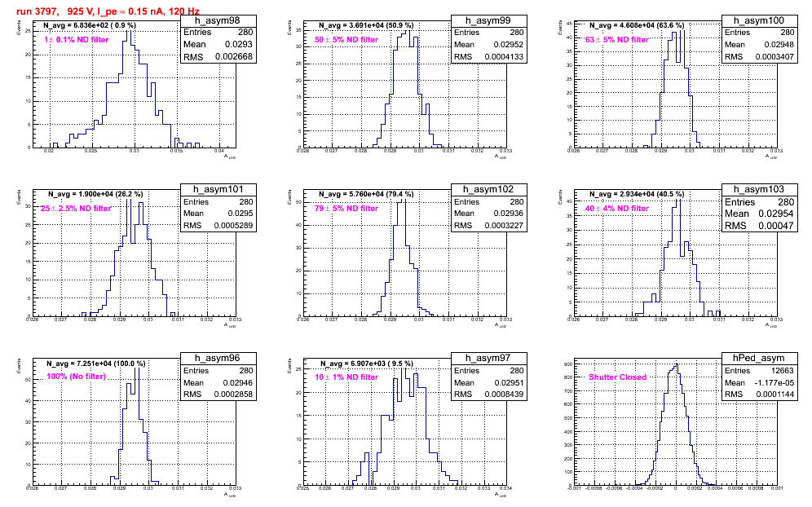Screen dimensions: 812x507
Task: Click the '79± 5% ND filter' label
Action: [x=346, y=209]
